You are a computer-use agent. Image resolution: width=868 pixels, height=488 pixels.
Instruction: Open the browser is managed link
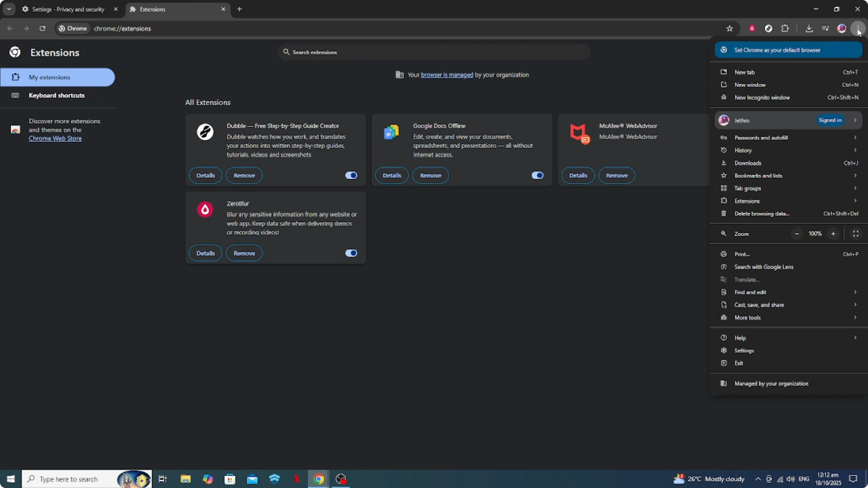(x=447, y=75)
